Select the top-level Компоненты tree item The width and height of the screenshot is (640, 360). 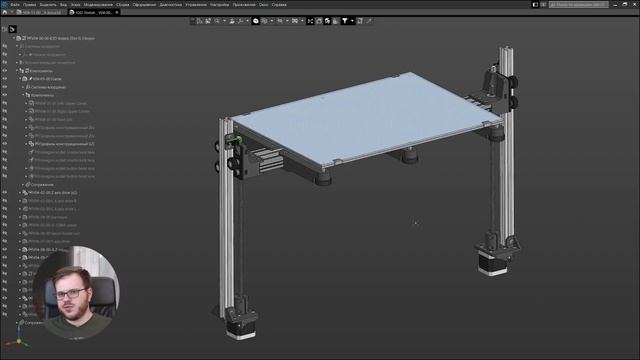click(41, 71)
